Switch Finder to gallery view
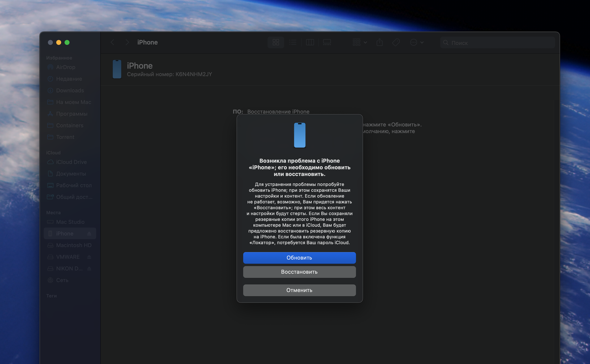 click(327, 42)
